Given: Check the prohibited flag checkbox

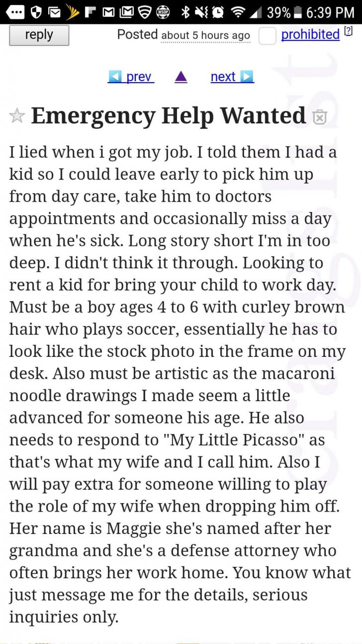Looking at the screenshot, I should point(267,36).
